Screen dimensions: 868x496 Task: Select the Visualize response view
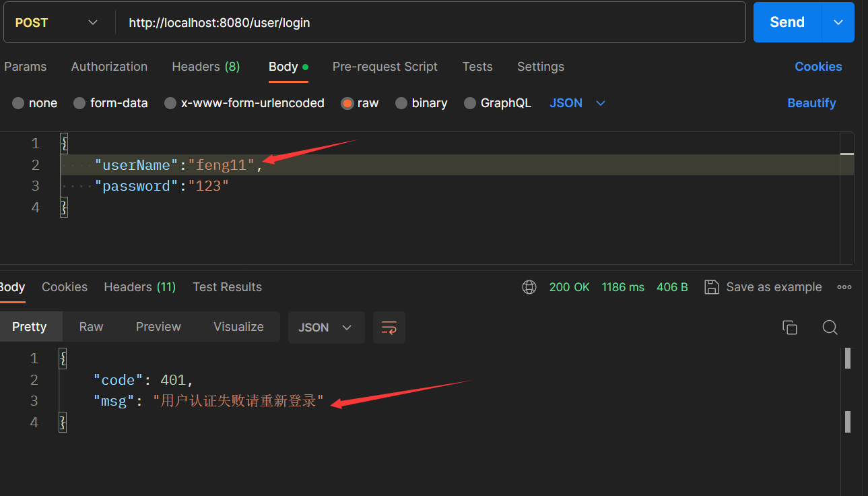coord(238,327)
